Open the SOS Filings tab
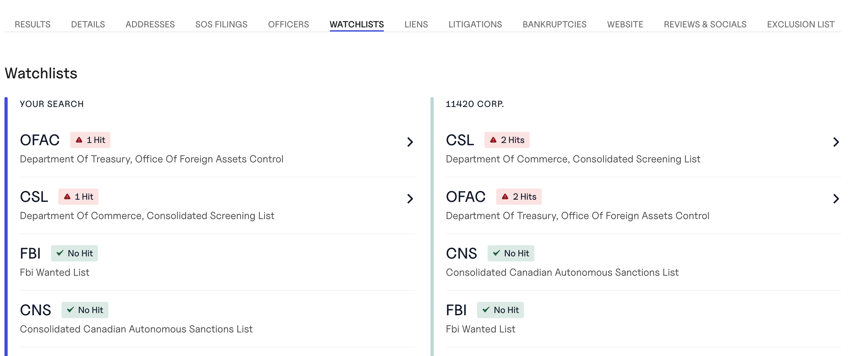 tap(221, 24)
